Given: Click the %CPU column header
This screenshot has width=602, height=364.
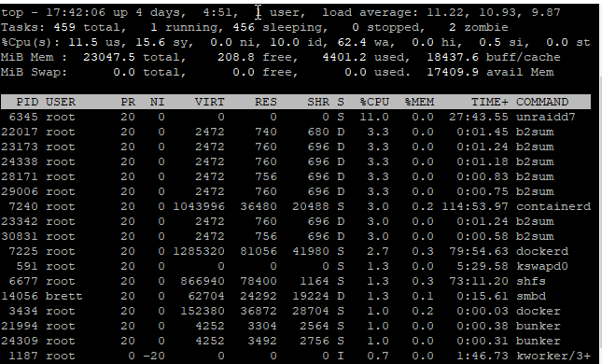Looking at the screenshot, I should click(374, 102).
